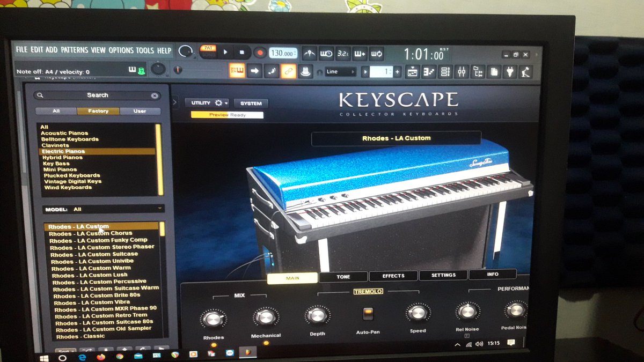
Task: Open the Line snap dropdown
Action: tap(340, 72)
